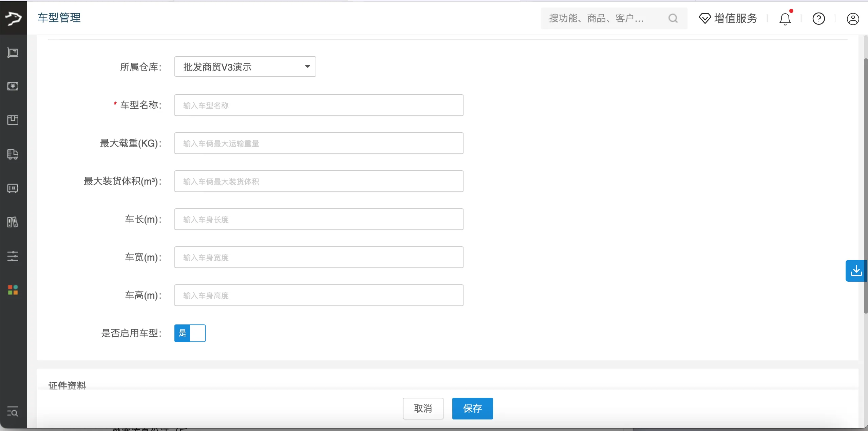Viewport: 868px width, 431px height.
Task: Select the cash/finance sidebar icon
Action: [x=13, y=86]
